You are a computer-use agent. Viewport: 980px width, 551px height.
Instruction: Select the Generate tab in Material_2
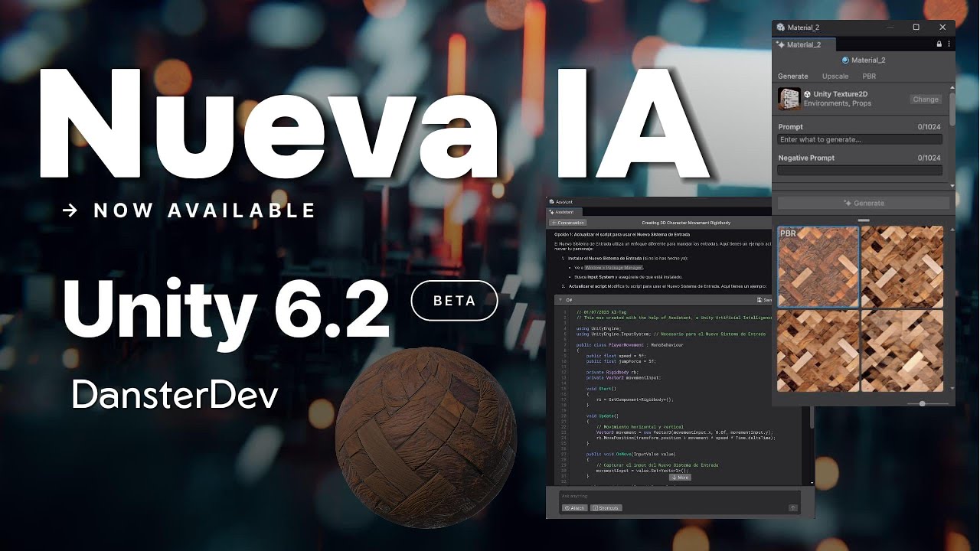pyautogui.click(x=792, y=76)
